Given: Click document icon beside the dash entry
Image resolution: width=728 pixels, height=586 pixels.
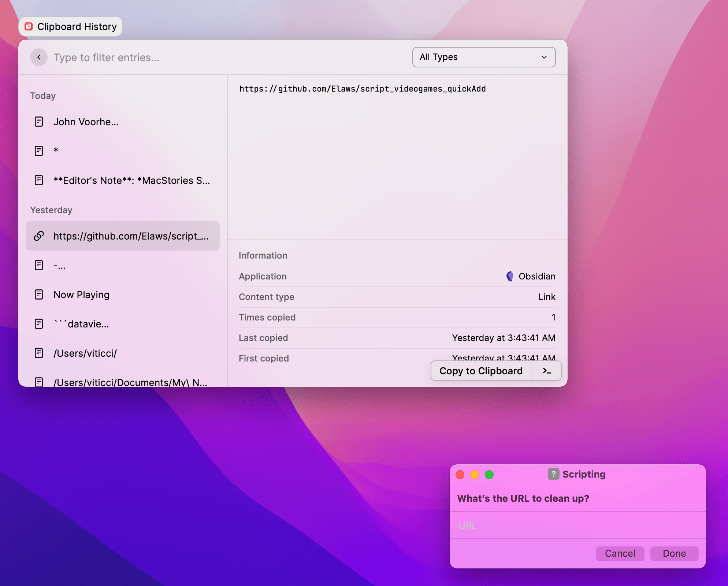Looking at the screenshot, I should (x=39, y=265).
